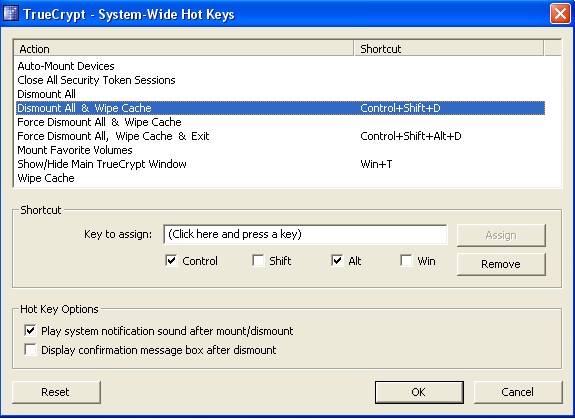Click the Reset button
Viewport: 575px width, 419px height.
click(56, 392)
